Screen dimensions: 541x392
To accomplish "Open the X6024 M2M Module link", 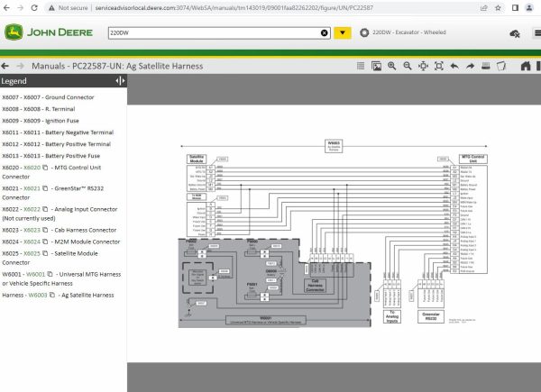I will pyautogui.click(x=32, y=242).
